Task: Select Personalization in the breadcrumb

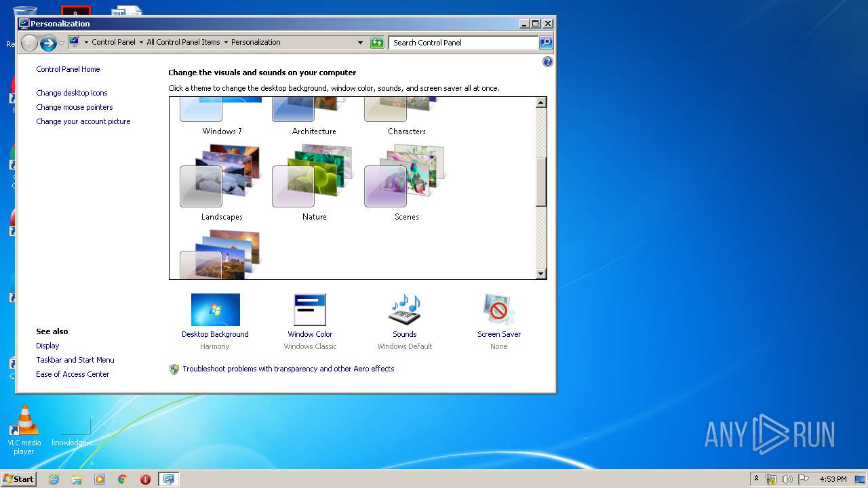Action: click(256, 42)
